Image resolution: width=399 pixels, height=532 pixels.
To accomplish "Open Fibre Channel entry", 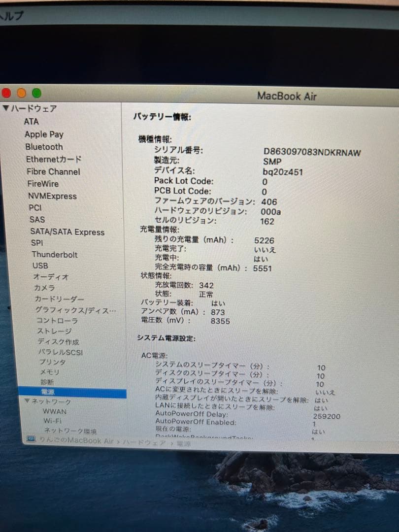I will tap(53, 172).
